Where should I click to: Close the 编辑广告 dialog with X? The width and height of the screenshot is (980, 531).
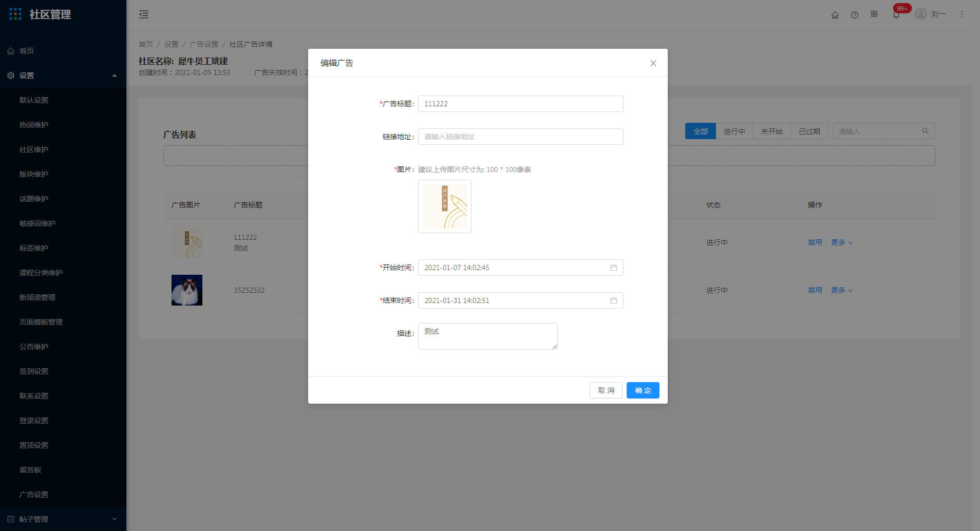tap(653, 63)
